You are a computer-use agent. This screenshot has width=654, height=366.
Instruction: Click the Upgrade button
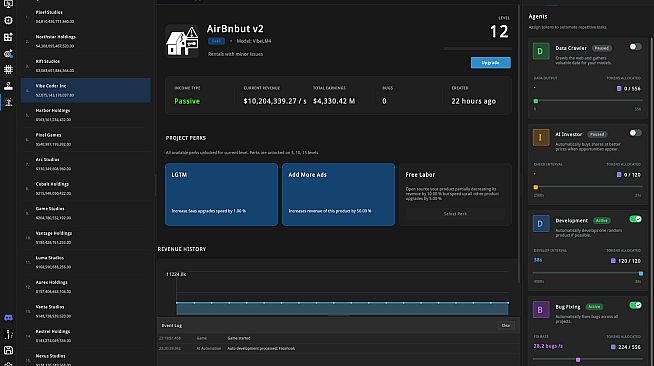(490, 63)
